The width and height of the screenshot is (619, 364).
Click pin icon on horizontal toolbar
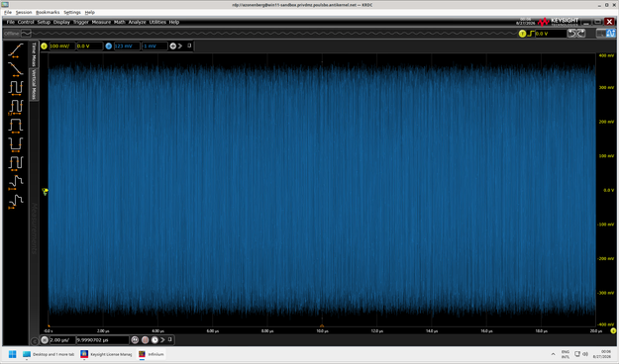click(x=170, y=339)
